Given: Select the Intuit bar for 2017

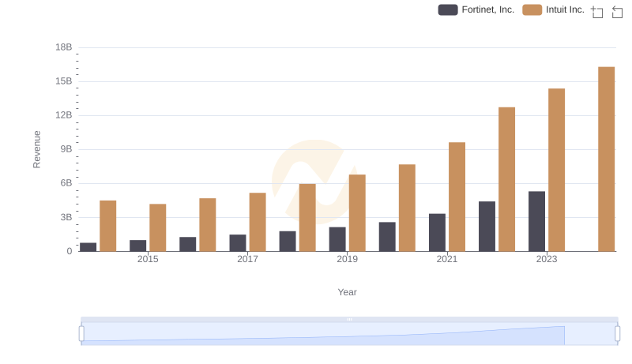Looking at the screenshot, I should (258, 222).
